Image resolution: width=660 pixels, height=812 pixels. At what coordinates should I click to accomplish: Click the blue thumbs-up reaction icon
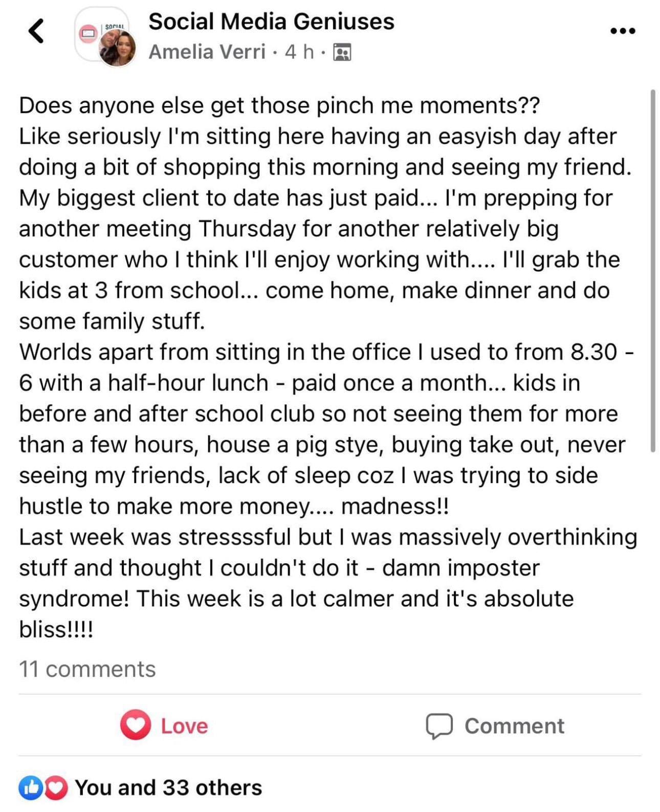(30, 788)
